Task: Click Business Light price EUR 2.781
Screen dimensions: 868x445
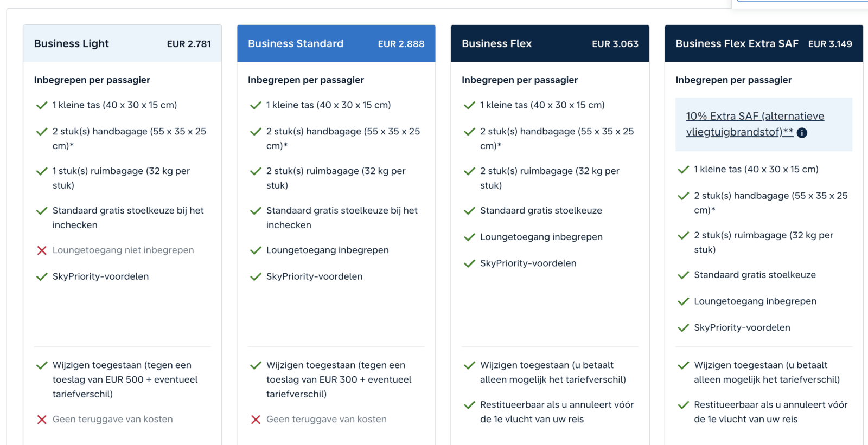Action: 189,44
